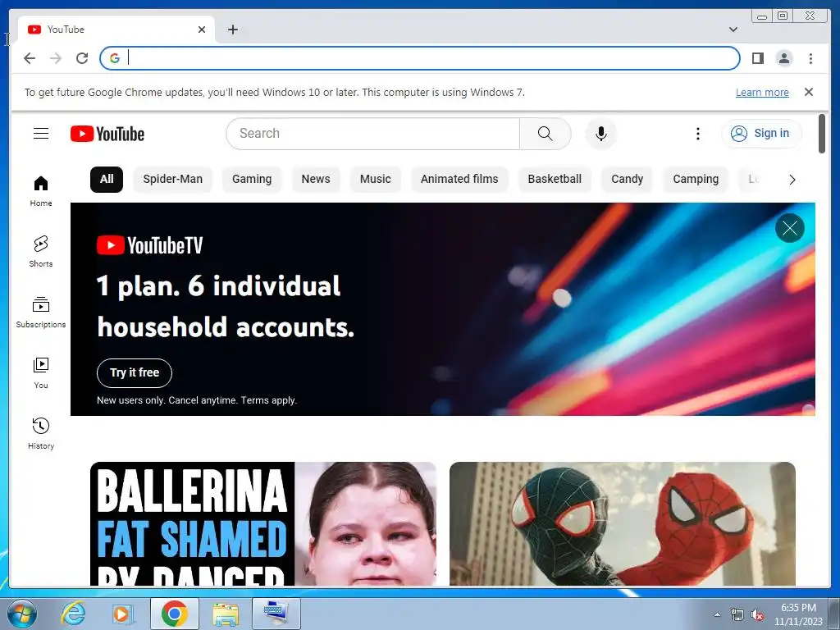Viewport: 840px width, 630px height.
Task: Go back with browser back arrow
Action: click(x=30, y=58)
